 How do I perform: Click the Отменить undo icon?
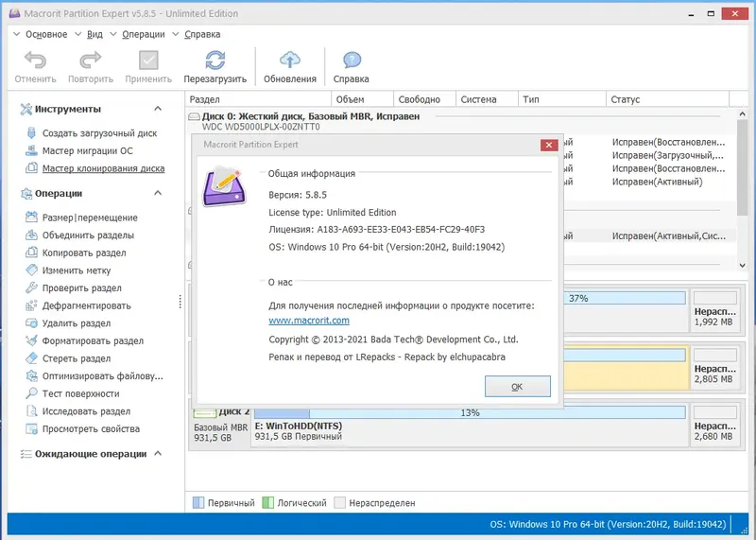tap(35, 61)
